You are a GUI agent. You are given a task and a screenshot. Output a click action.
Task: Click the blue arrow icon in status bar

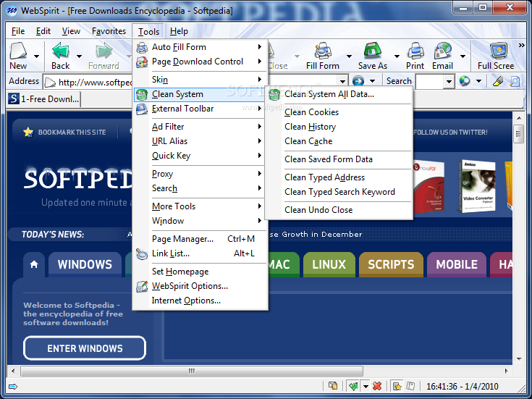pos(13,387)
